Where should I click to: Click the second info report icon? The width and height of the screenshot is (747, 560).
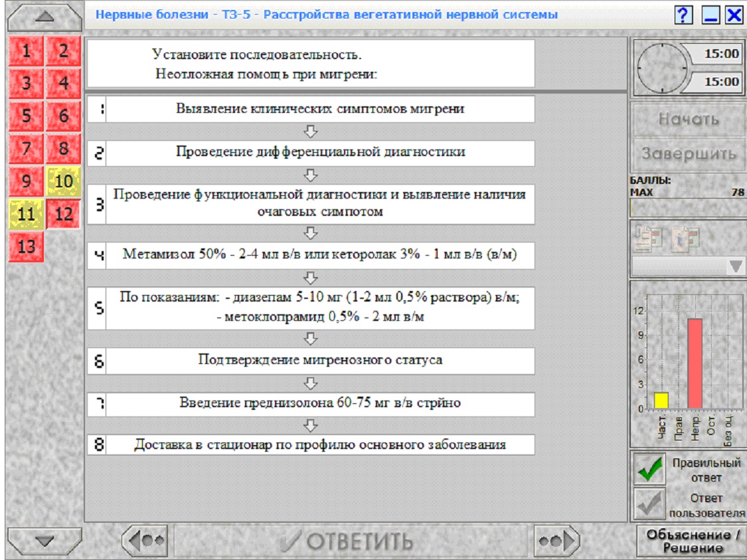pyautogui.click(x=685, y=238)
